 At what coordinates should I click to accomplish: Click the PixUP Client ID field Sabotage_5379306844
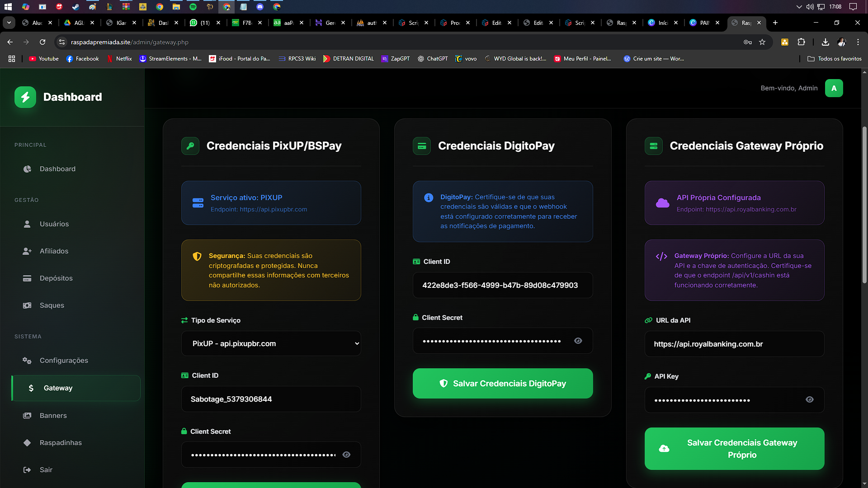[271, 399]
